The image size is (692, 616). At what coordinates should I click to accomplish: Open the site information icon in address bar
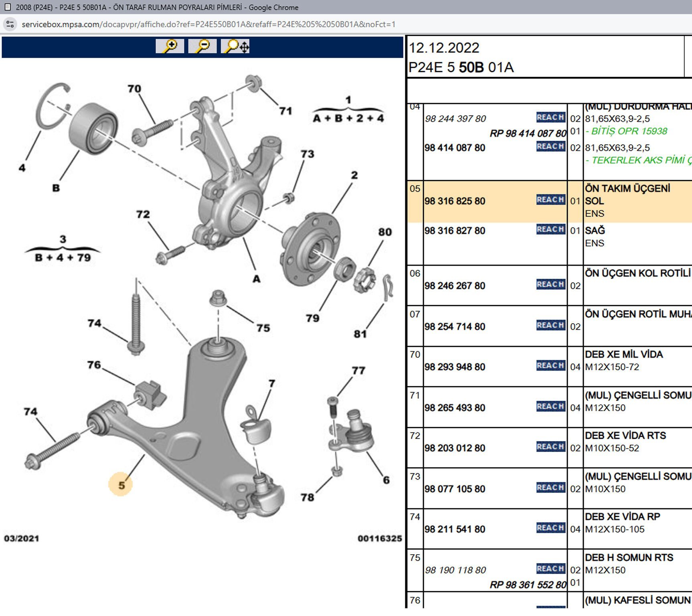[x=10, y=24]
